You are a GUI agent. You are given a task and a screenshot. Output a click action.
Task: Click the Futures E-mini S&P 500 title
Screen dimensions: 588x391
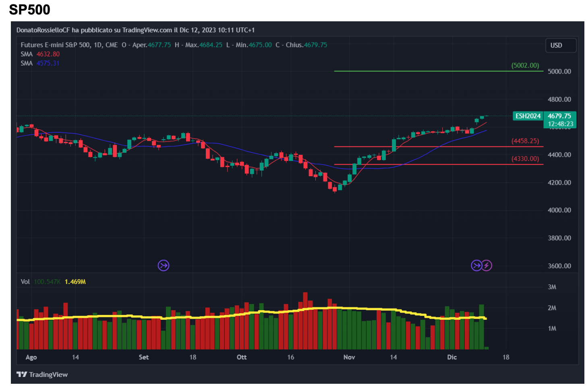69,45
